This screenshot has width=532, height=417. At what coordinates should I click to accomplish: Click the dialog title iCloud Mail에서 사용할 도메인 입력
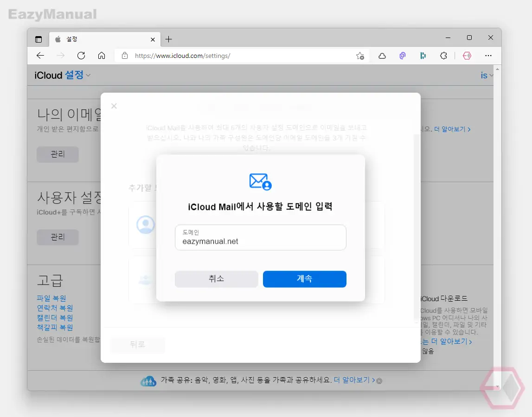pos(260,207)
